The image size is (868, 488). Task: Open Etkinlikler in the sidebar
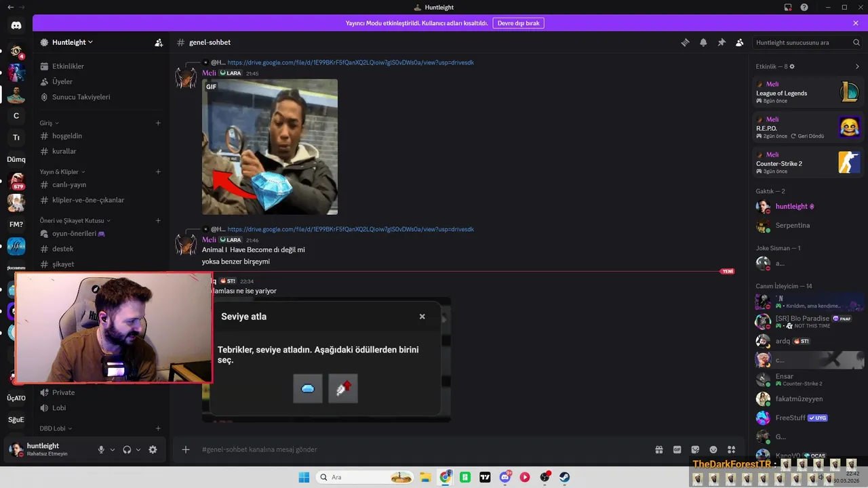coord(102,66)
